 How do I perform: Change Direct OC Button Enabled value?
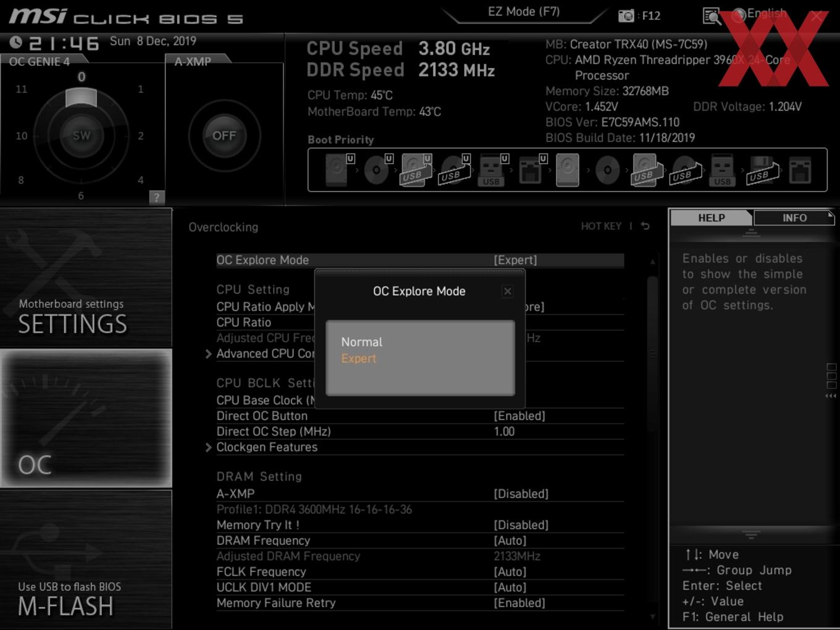[x=519, y=416]
